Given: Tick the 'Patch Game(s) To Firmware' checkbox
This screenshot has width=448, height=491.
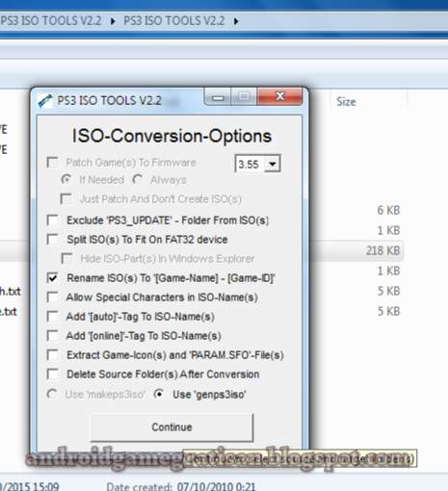Looking at the screenshot, I should (x=52, y=163).
